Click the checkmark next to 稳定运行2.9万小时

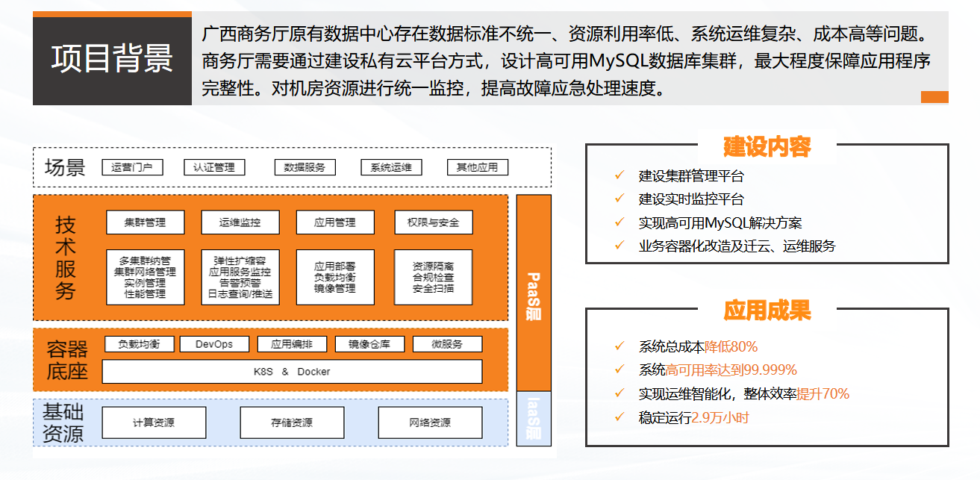pyautogui.click(x=619, y=417)
